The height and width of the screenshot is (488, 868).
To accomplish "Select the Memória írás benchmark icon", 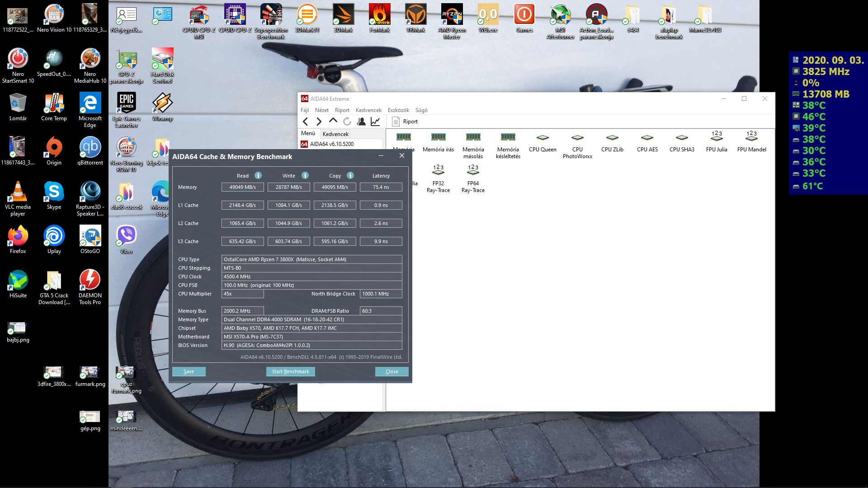I will click(x=438, y=142).
